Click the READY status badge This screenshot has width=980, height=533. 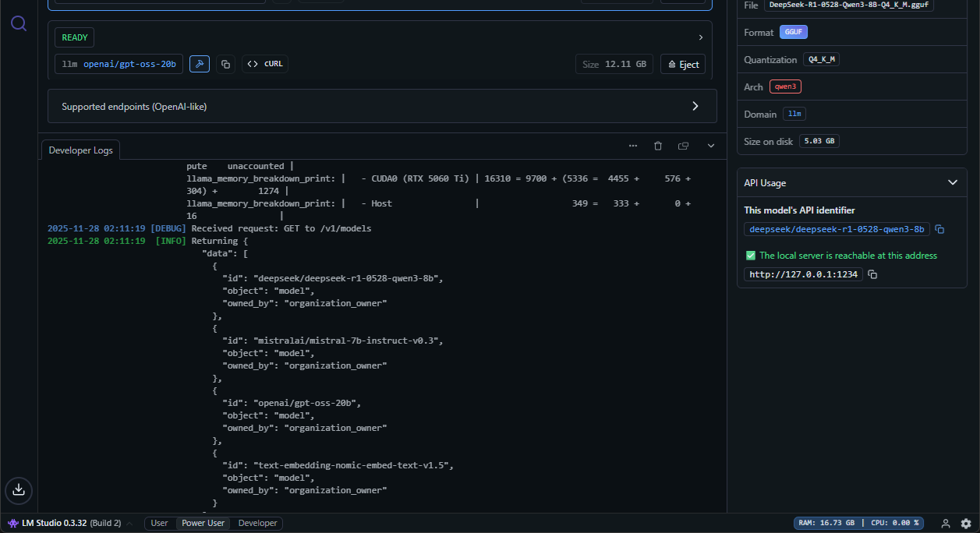click(75, 37)
